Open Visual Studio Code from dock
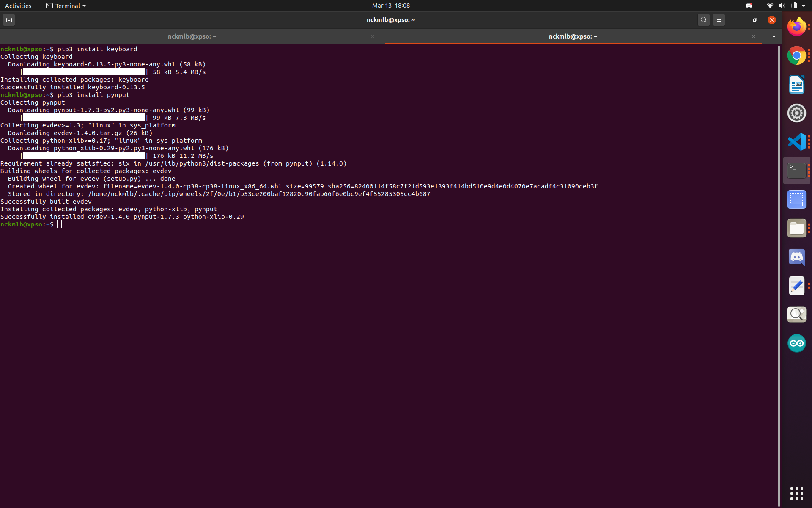812x508 pixels. point(796,142)
